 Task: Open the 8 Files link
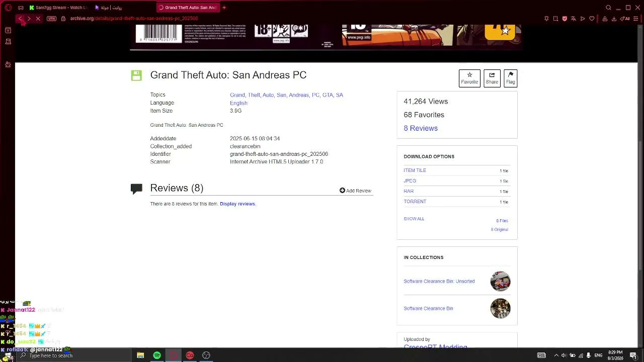point(502,221)
